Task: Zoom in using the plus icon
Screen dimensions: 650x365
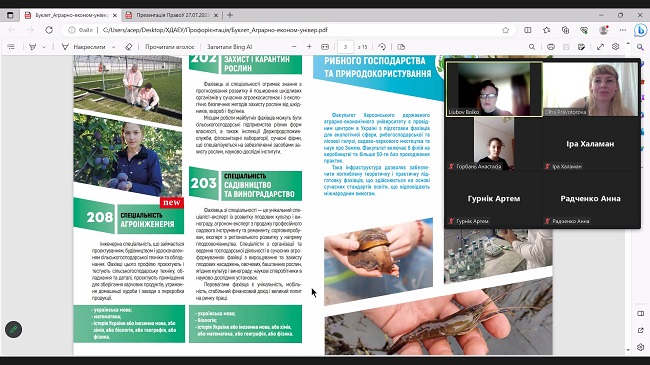Action: click(x=309, y=47)
